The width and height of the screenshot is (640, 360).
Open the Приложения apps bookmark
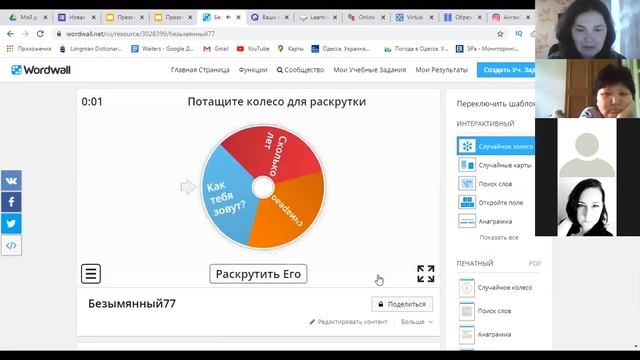coord(29,49)
